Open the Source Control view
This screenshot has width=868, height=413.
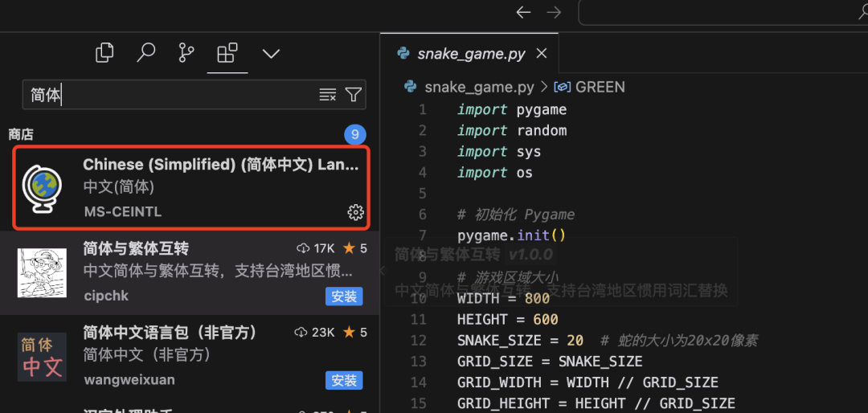point(186,53)
